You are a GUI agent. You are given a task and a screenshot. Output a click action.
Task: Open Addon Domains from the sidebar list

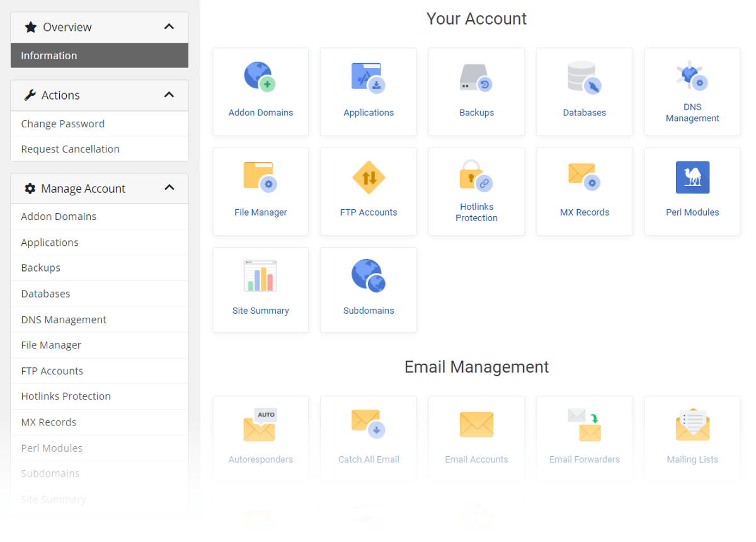[x=100, y=216]
